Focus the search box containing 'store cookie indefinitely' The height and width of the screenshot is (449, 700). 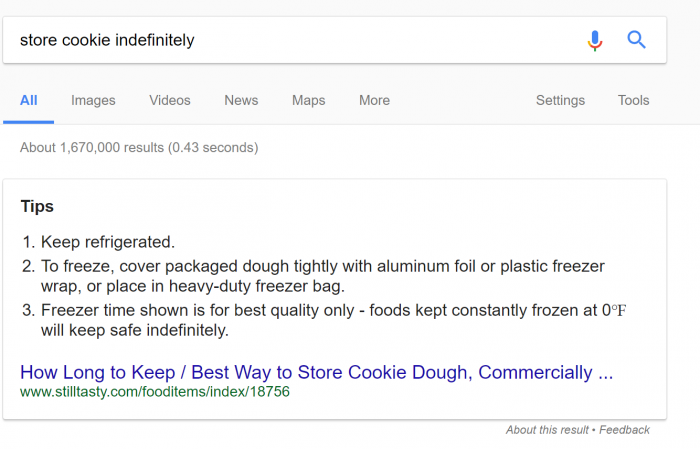pos(295,40)
